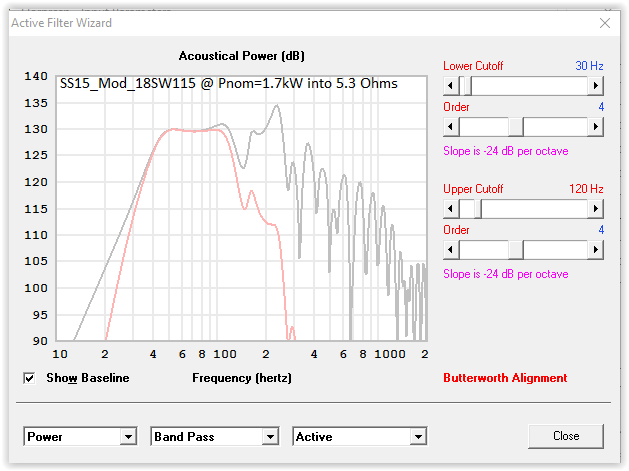Click the Frequency (hertz) axis label

[x=242, y=378]
